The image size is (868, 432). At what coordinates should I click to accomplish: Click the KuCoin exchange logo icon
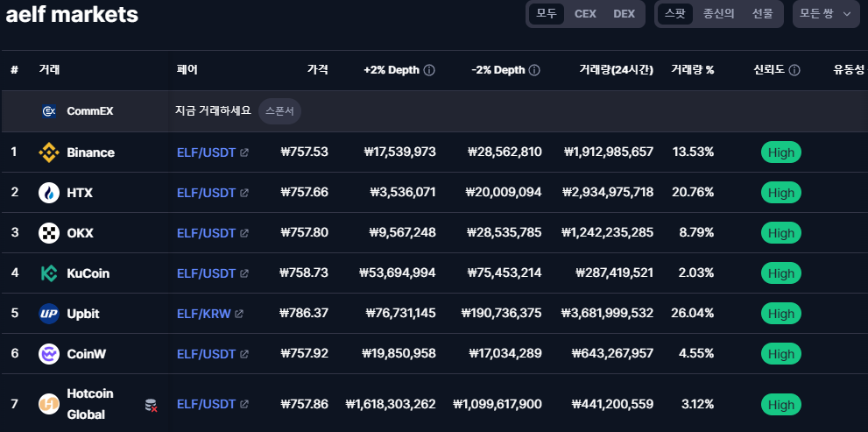pyautogui.click(x=49, y=273)
